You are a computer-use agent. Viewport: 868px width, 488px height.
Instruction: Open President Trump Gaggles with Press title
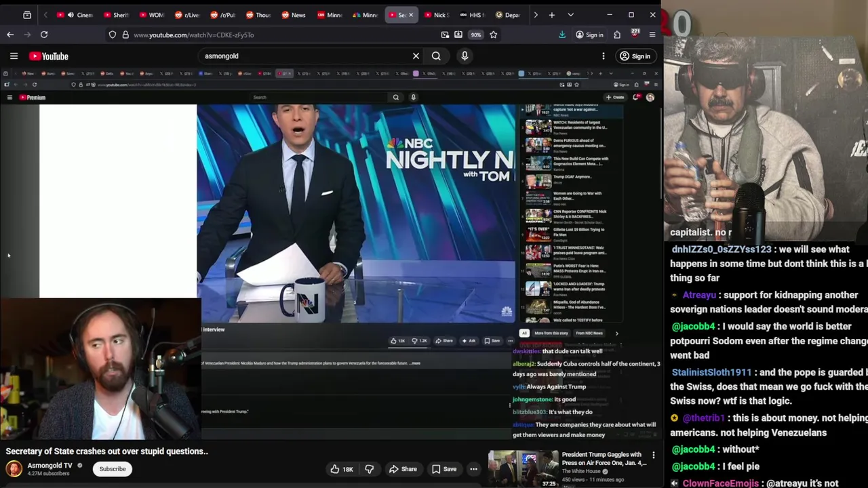pyautogui.click(x=602, y=459)
